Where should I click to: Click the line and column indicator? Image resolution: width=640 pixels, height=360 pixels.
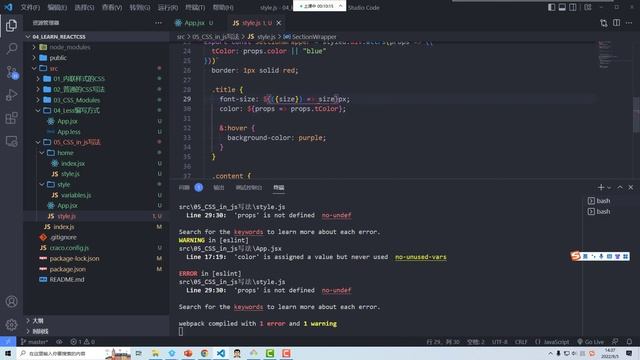(x=443, y=342)
